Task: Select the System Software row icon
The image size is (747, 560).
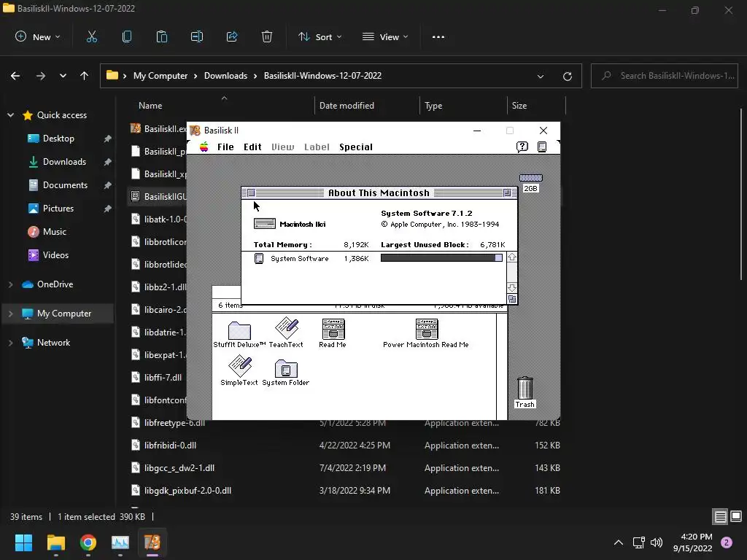Action: pyautogui.click(x=259, y=259)
